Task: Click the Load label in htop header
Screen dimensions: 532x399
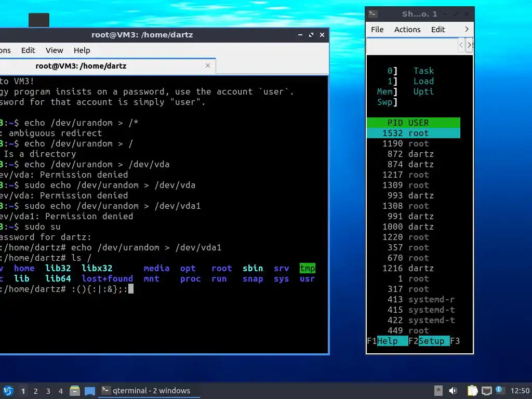Action: (423, 81)
